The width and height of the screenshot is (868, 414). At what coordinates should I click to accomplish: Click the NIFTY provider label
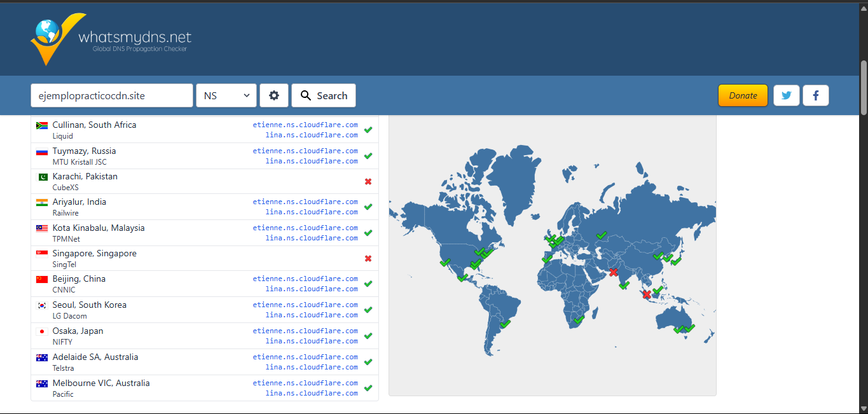pyautogui.click(x=62, y=342)
